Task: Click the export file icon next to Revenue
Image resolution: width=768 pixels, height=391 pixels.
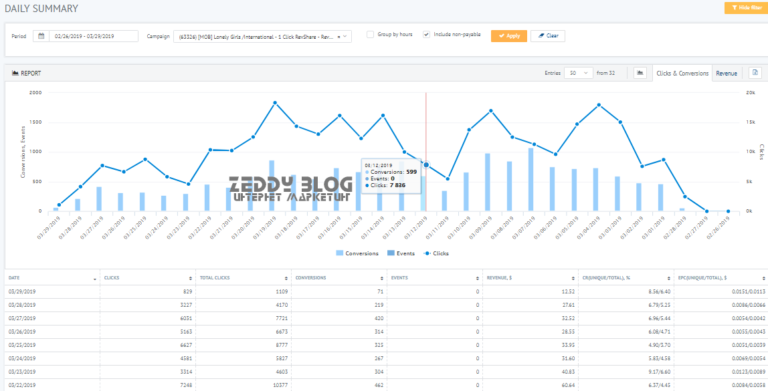Action: tap(755, 73)
